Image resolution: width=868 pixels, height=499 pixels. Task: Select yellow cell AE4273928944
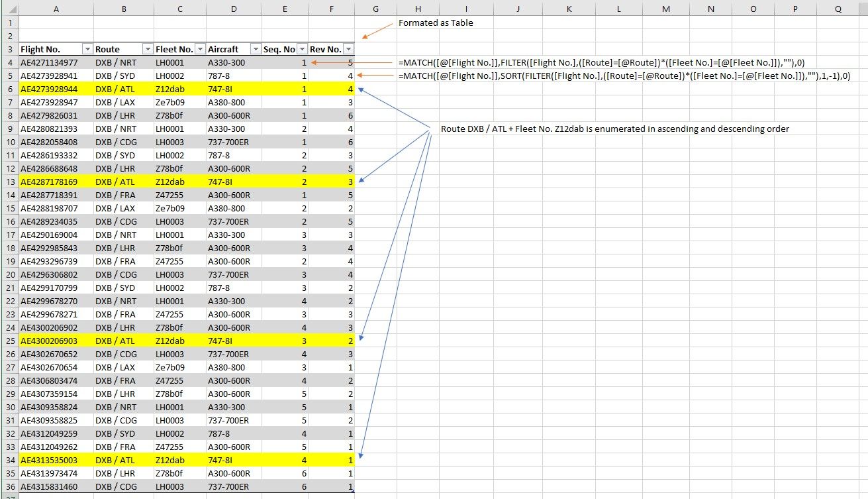click(56, 89)
